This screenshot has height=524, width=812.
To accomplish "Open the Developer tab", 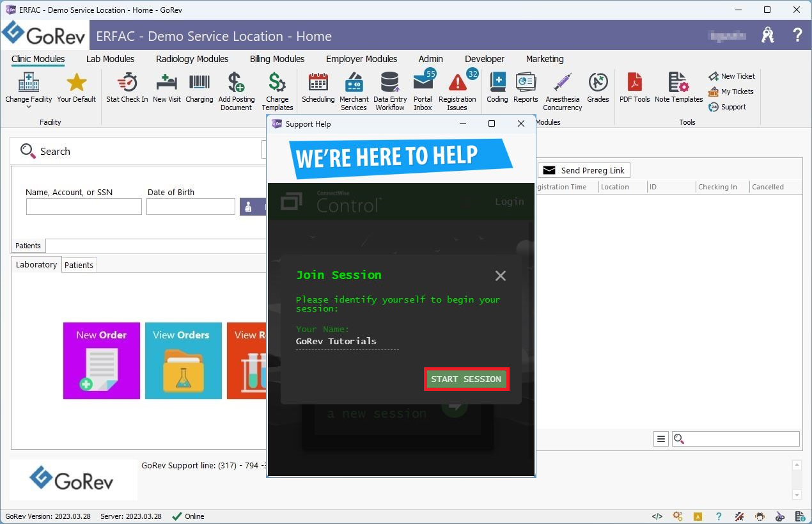I will pyautogui.click(x=484, y=59).
